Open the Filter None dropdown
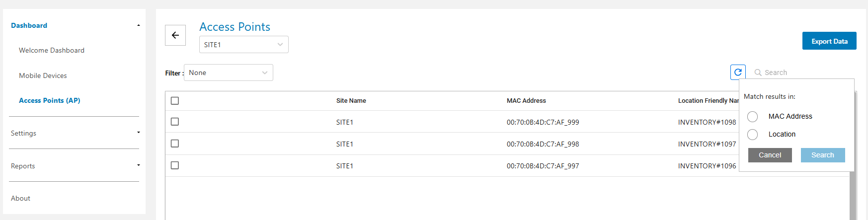Viewport: 868px width, 220px height. (228, 73)
